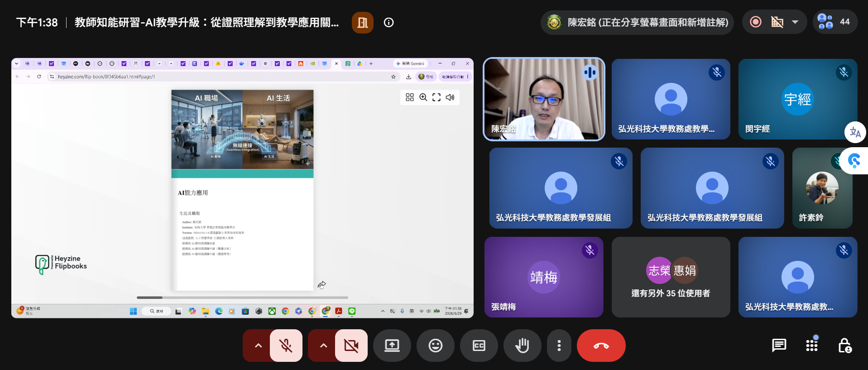The height and width of the screenshot is (370, 868).
Task: Open the flipbook thumbnails grid view
Action: point(410,97)
